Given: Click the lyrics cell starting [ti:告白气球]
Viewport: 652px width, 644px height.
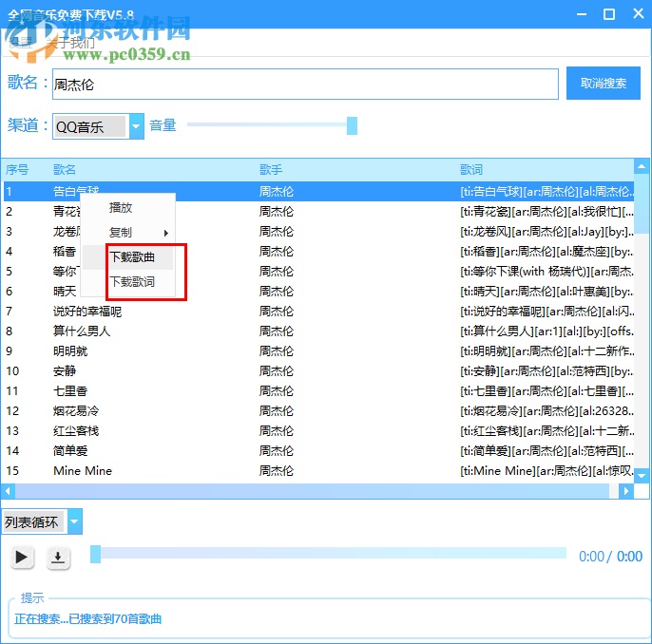Looking at the screenshot, I should tap(547, 192).
